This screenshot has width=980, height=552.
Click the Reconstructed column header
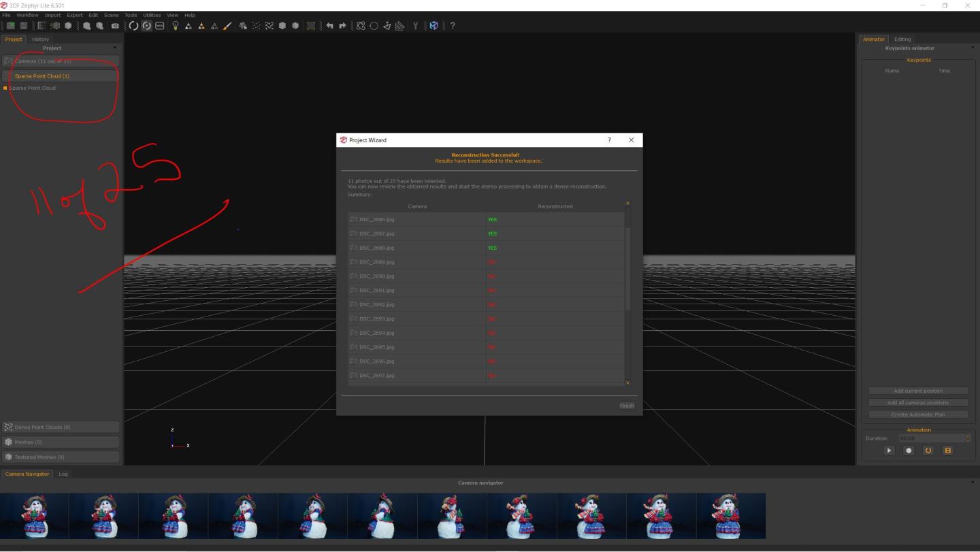tap(555, 206)
